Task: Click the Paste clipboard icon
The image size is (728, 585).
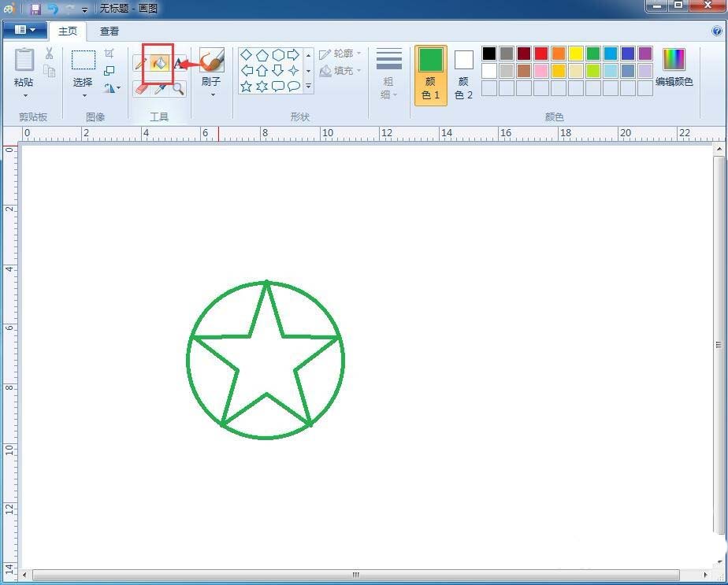Action: 24,61
